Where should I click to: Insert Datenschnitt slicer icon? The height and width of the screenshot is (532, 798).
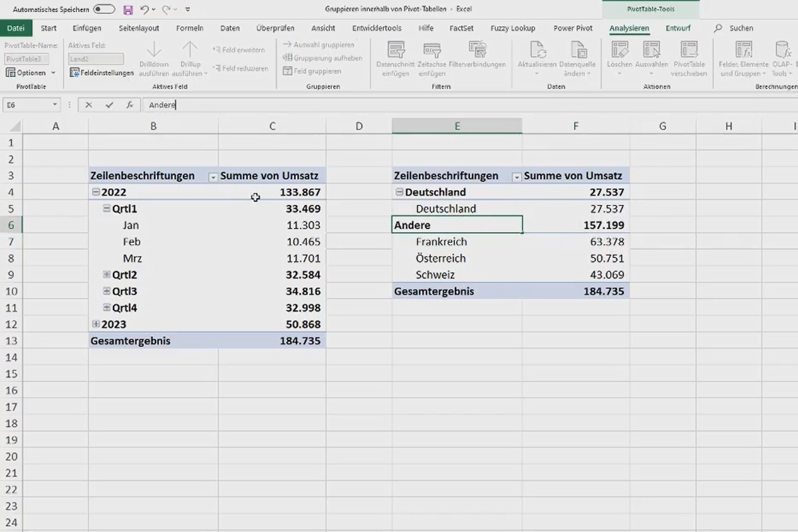point(397,50)
